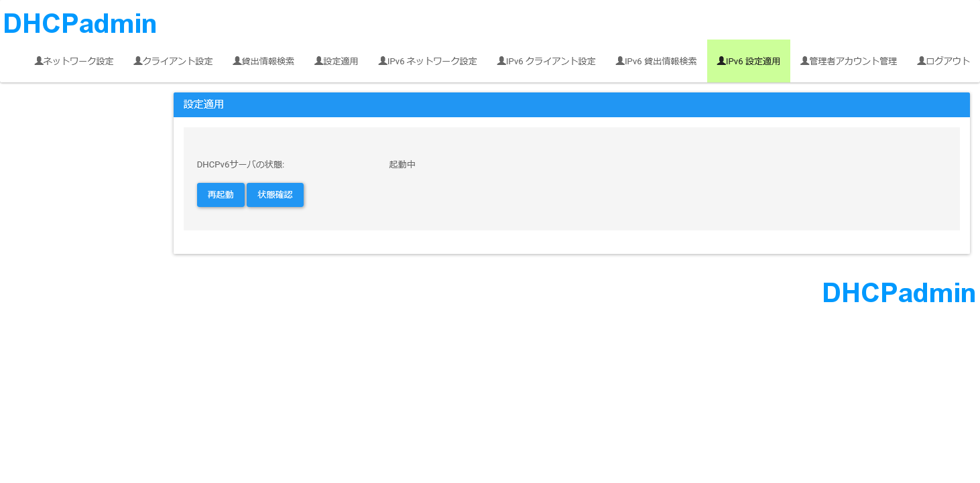Click the person icon beside IPv6 ネットワーク設定

click(383, 61)
